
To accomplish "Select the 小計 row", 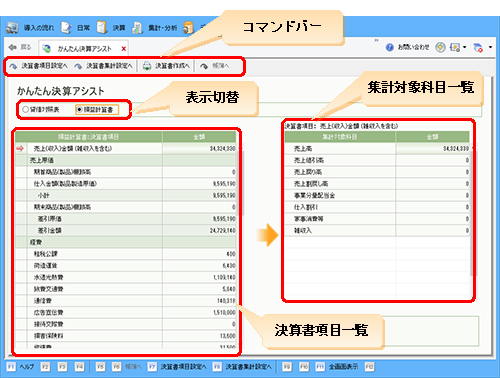I will (x=126, y=195).
